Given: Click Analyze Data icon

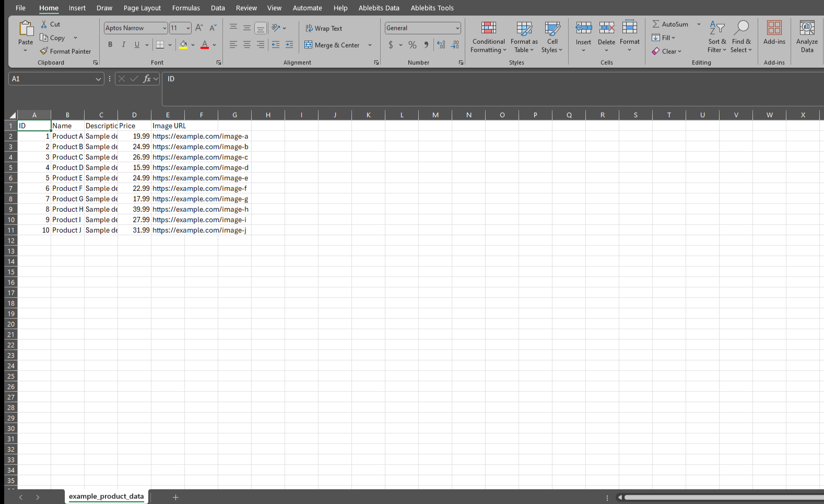Looking at the screenshot, I should (807, 38).
